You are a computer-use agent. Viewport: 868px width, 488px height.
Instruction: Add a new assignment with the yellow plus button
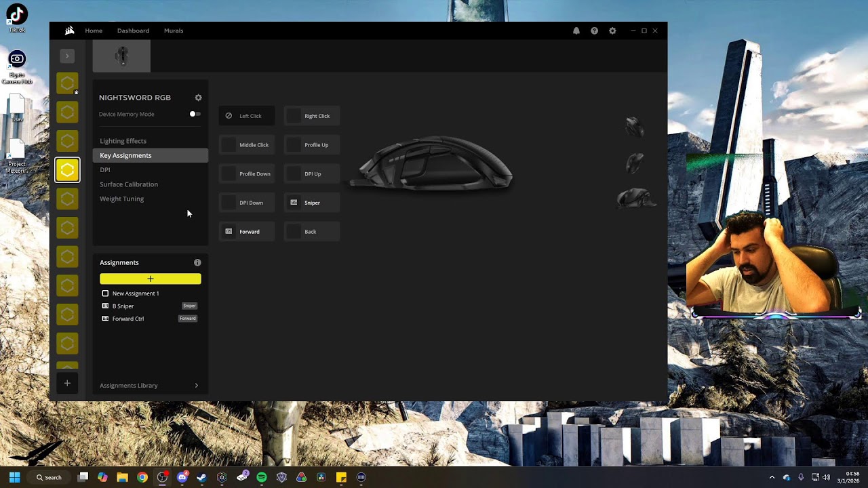pos(151,279)
